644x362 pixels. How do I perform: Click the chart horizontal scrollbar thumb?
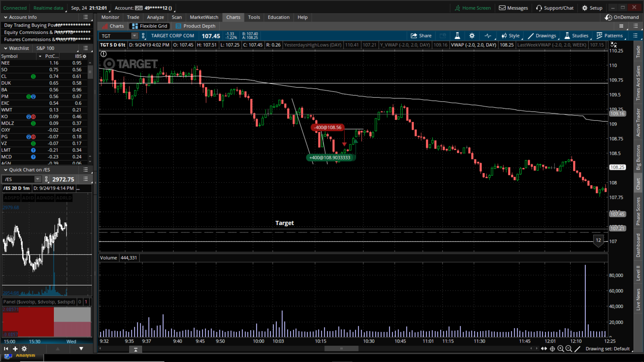pyautogui.click(x=341, y=349)
